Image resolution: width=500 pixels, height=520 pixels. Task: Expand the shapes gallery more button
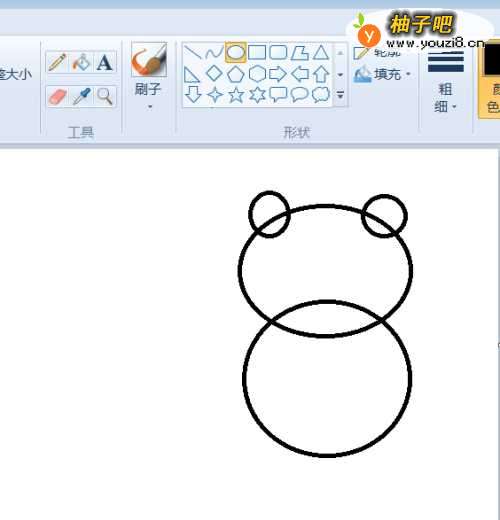(340, 95)
